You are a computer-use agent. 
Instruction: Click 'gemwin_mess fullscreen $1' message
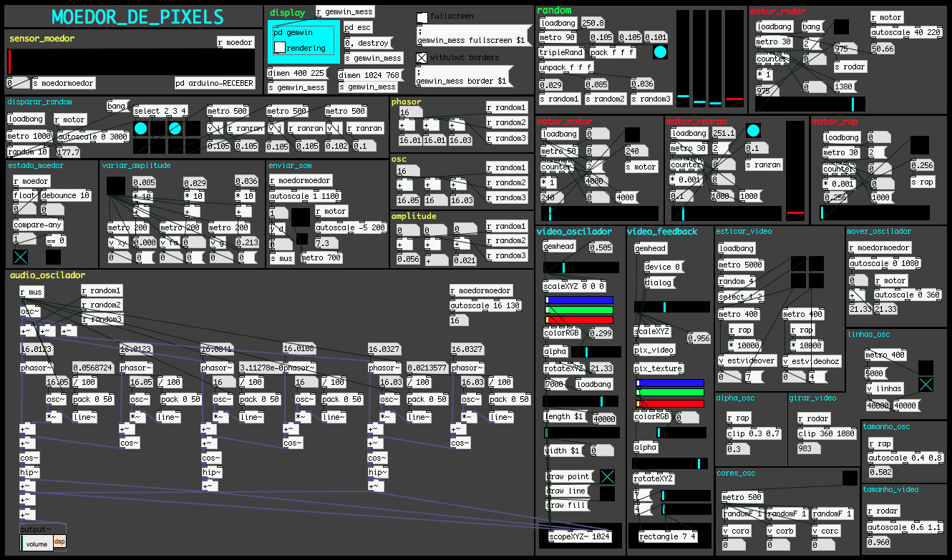point(475,36)
